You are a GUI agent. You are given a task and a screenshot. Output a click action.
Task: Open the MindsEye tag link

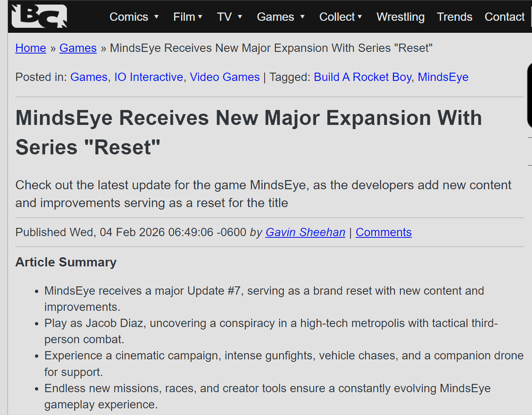tap(443, 77)
